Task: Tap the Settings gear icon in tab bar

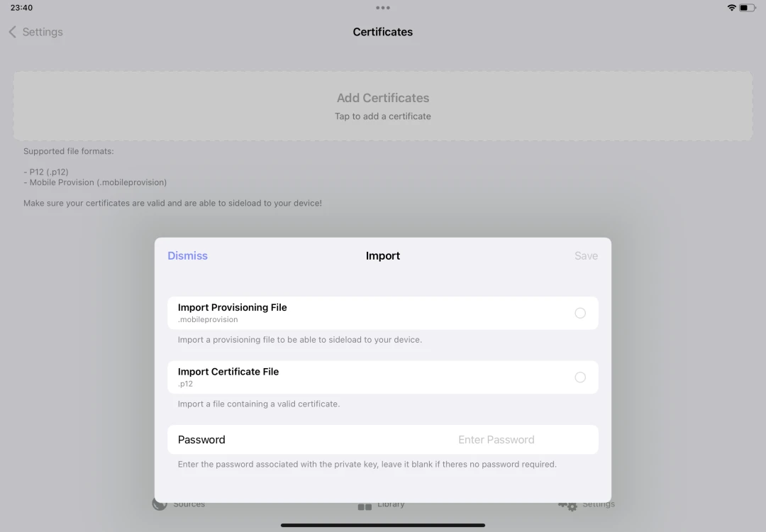Action: (x=567, y=505)
